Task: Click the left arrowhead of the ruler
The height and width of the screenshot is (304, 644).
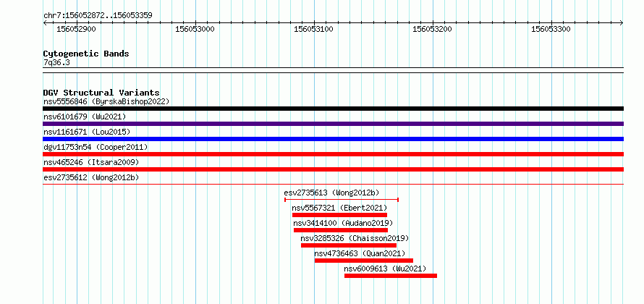Action: pyautogui.click(x=45, y=23)
